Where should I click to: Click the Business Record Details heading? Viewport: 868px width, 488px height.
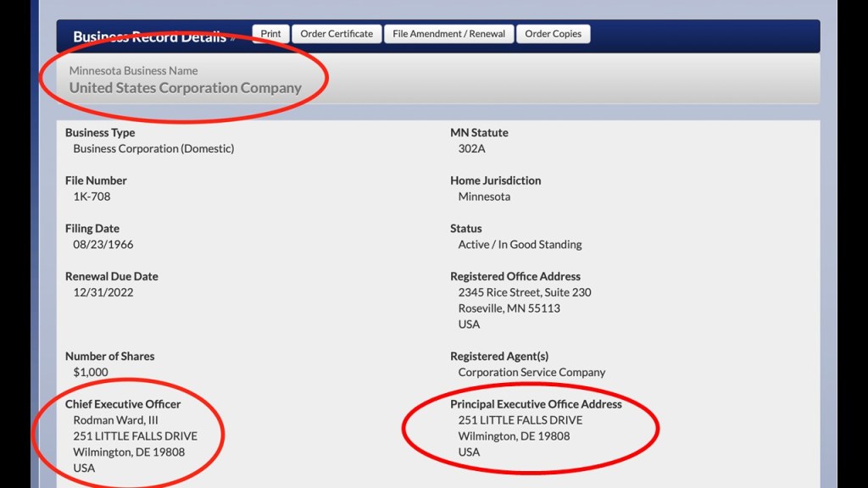149,36
